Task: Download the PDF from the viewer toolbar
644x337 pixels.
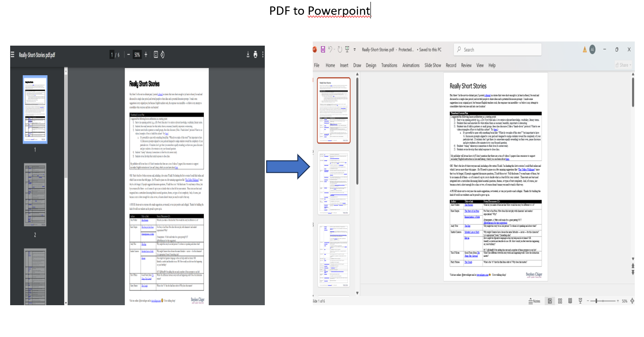Action: coord(248,55)
